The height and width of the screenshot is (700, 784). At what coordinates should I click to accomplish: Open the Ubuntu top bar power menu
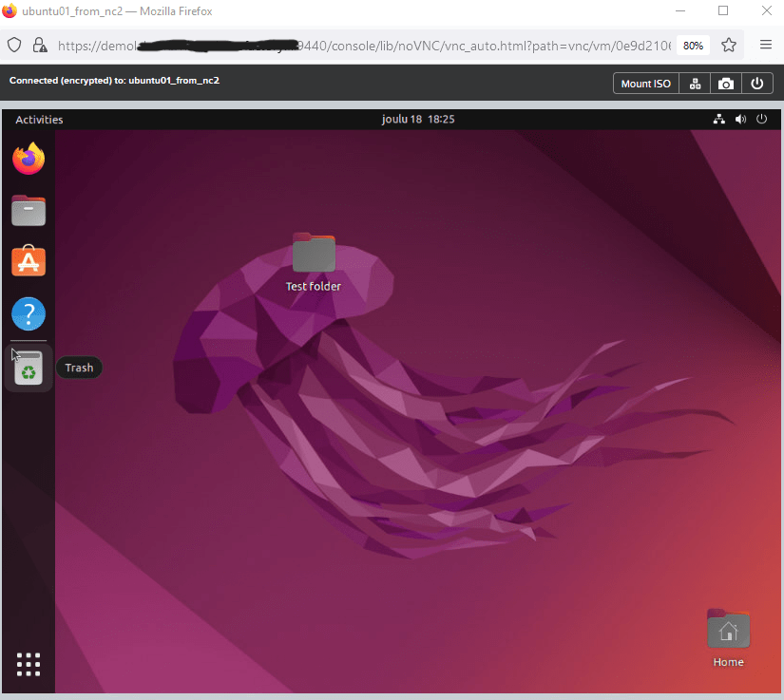pos(761,120)
